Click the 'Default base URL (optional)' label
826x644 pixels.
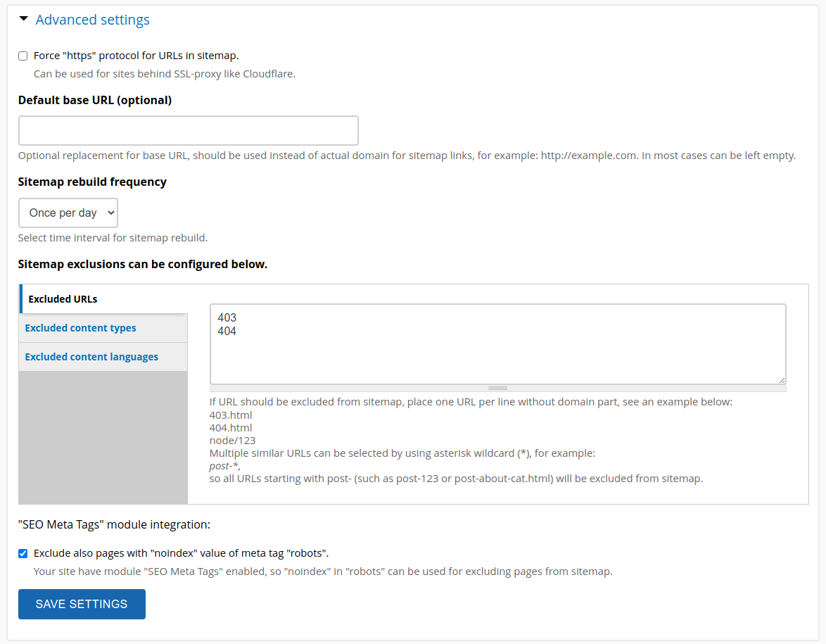pos(95,100)
